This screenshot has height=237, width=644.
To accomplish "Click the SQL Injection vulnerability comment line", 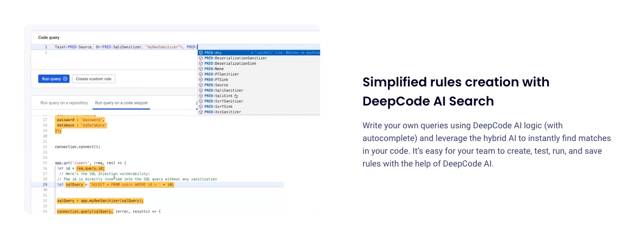I will 104,173.
